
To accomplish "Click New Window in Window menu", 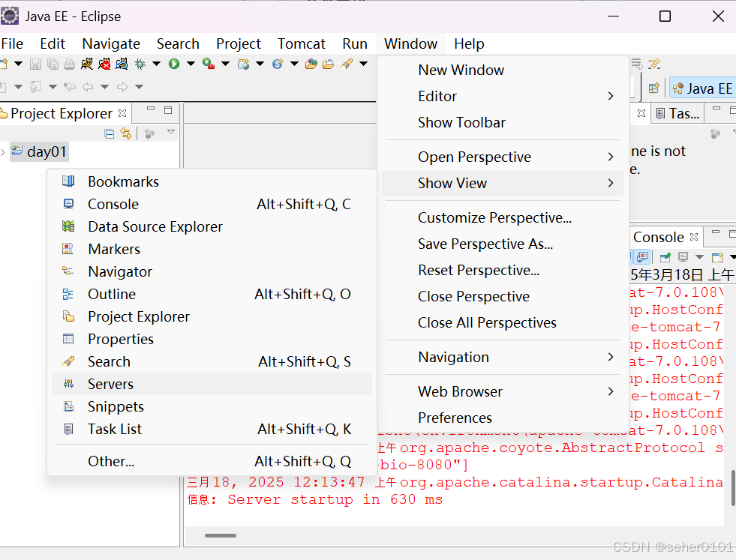I will pyautogui.click(x=503, y=70).
